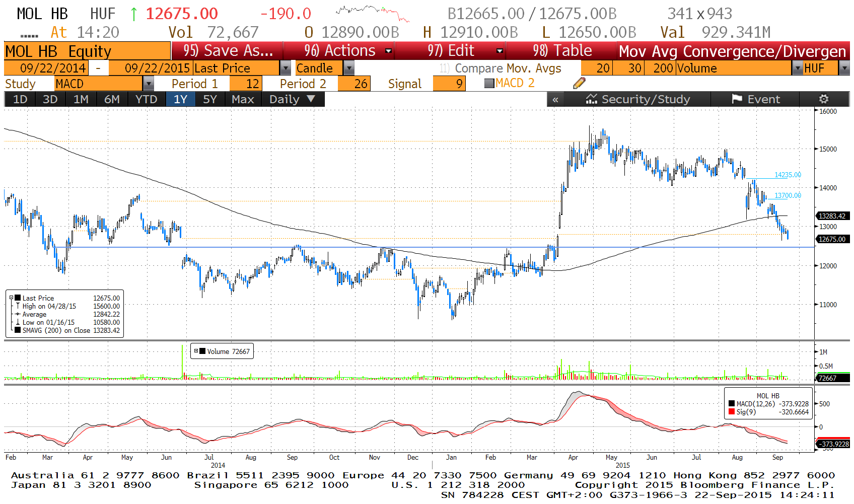Screen dimensions: 854x504
Task: Click the red Sig(9) color swatch
Action: click(731, 412)
